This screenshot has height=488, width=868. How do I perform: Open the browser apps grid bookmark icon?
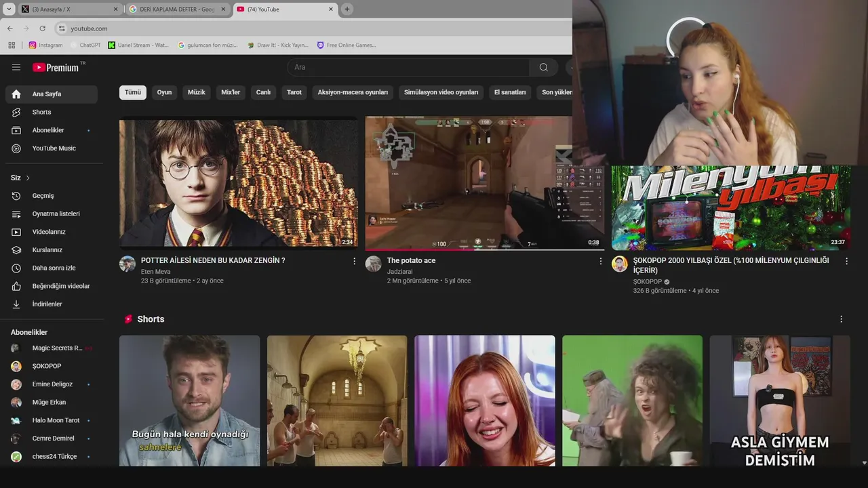click(12, 45)
